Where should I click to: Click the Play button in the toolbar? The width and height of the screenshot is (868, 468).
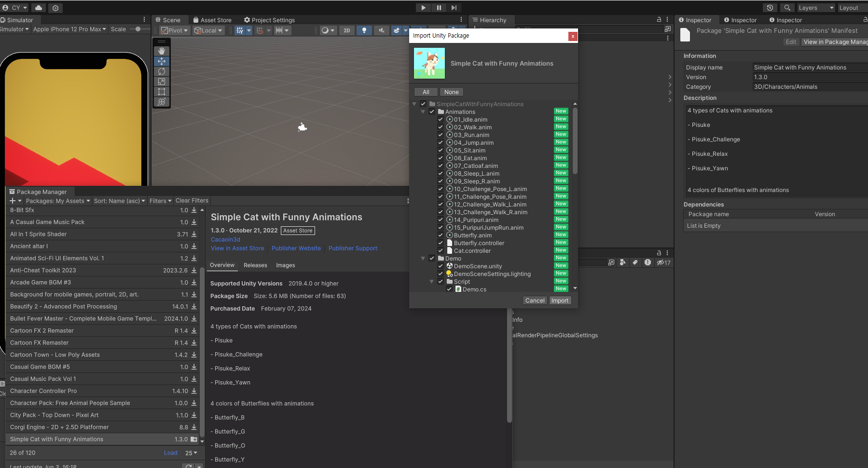point(423,8)
